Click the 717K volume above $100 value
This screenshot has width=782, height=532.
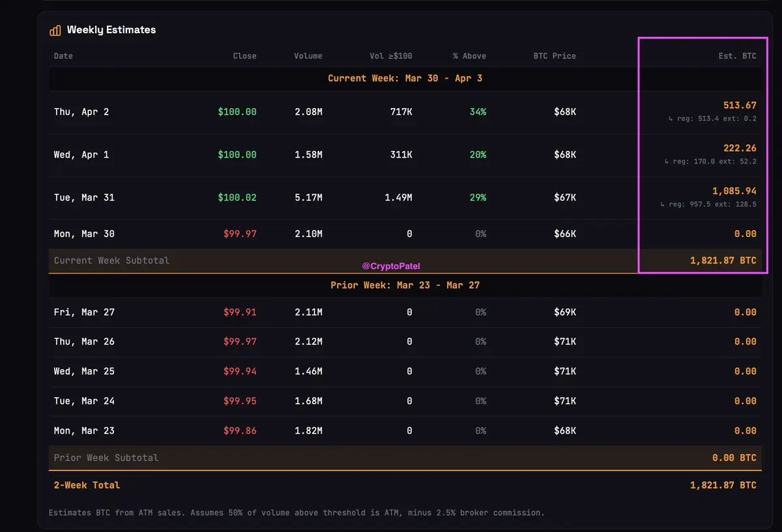click(400, 112)
